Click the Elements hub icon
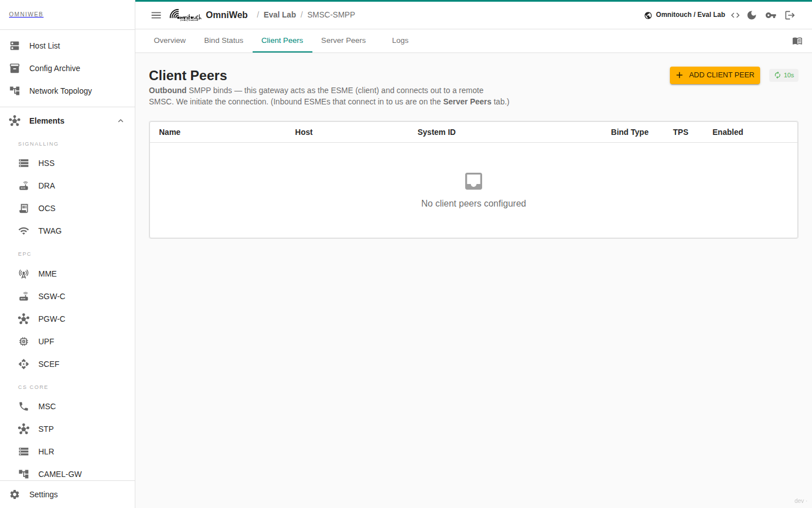The image size is (812, 508). pyautogui.click(x=15, y=121)
